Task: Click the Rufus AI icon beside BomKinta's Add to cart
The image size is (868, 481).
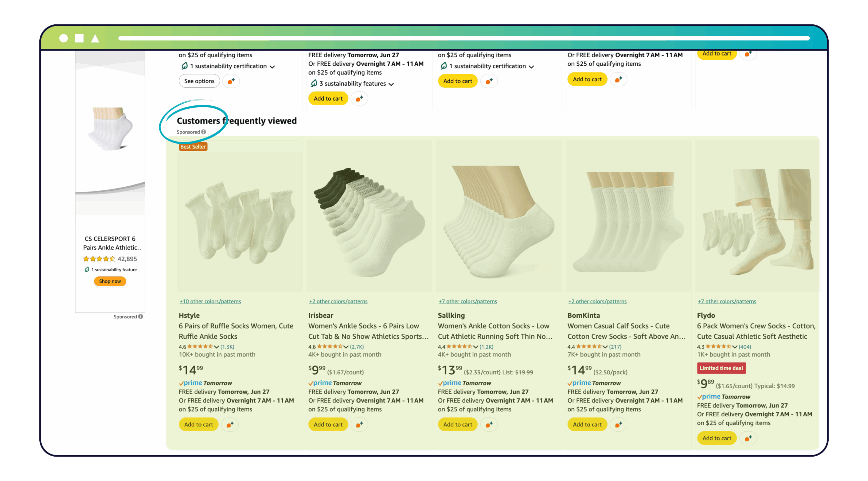Action: tap(618, 424)
